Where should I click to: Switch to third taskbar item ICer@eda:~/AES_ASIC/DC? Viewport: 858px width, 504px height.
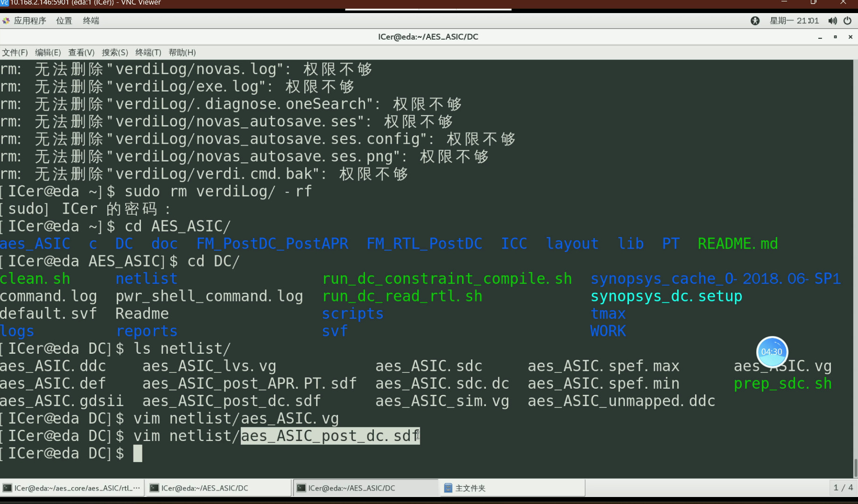pyautogui.click(x=366, y=488)
